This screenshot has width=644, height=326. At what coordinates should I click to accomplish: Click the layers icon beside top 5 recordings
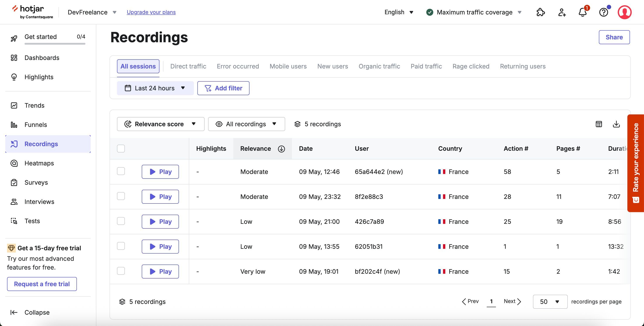pos(297,124)
